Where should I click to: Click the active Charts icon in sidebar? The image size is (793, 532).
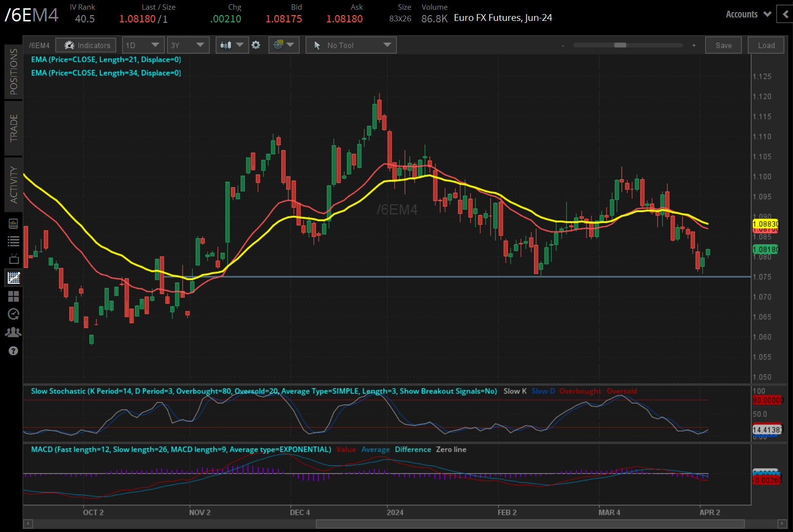click(x=14, y=278)
